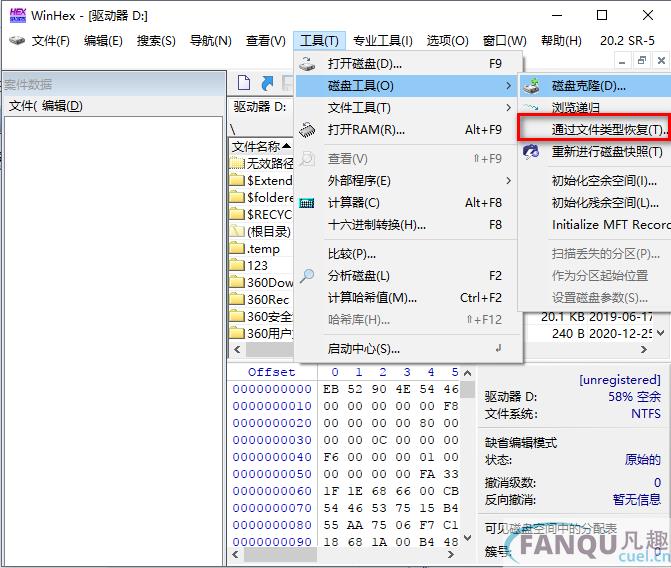Expand the 文件工具(T) submenu arrow

point(508,107)
